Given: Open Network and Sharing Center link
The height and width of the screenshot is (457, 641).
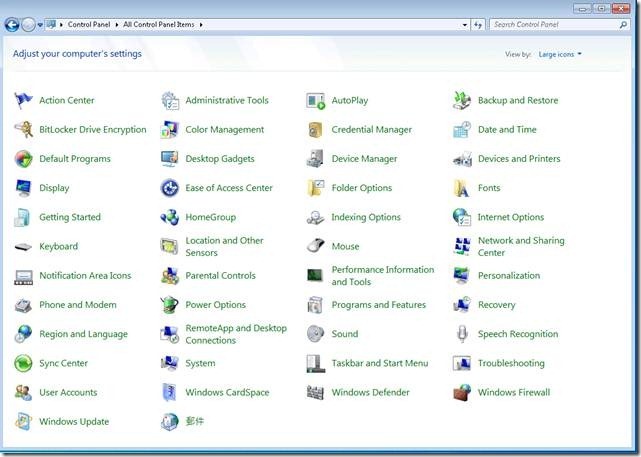Looking at the screenshot, I should (521, 246).
